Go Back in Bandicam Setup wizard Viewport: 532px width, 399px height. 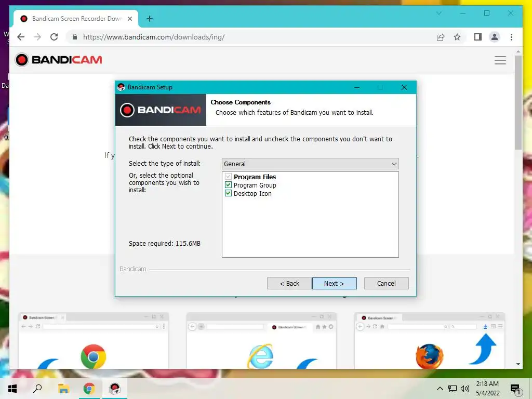[x=289, y=283]
